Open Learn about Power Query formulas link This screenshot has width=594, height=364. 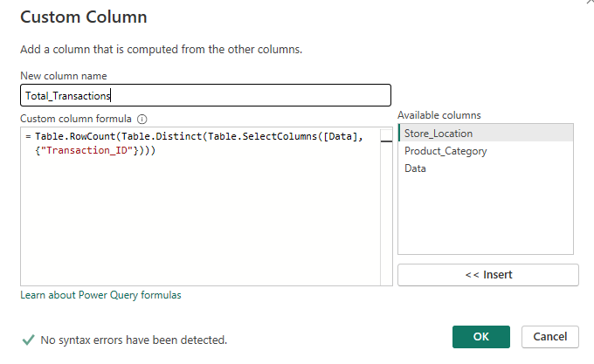[x=100, y=295]
